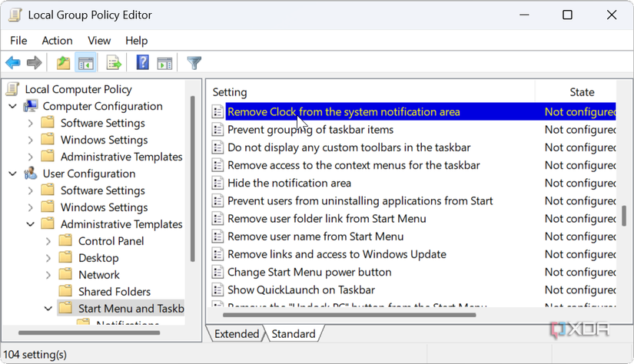Open the Help menu

tap(136, 41)
